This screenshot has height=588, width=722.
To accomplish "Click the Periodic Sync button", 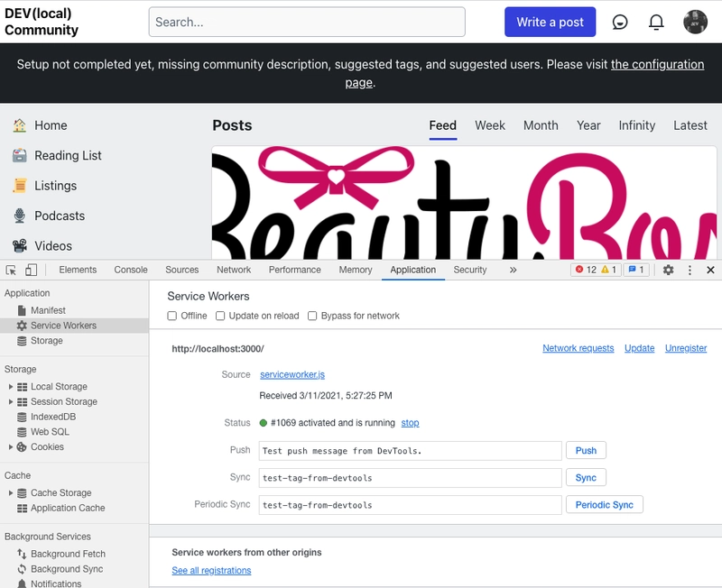I will click(x=604, y=505).
